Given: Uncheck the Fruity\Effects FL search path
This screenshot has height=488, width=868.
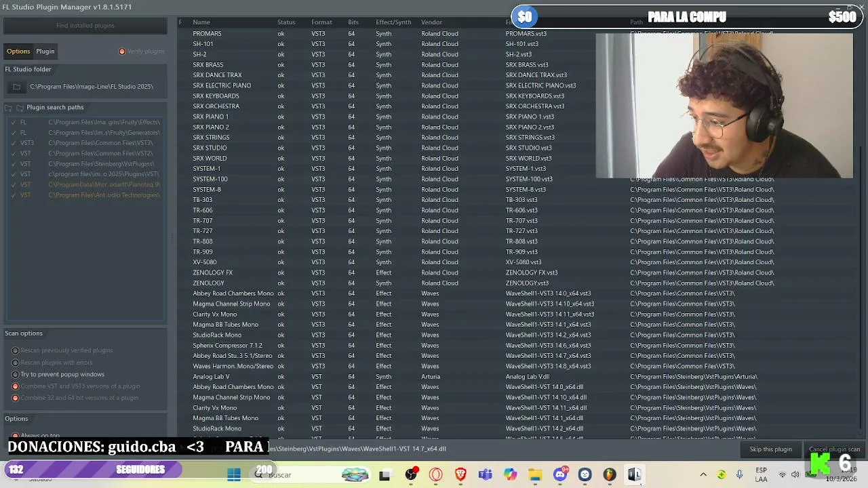Looking at the screenshot, I should [14, 123].
